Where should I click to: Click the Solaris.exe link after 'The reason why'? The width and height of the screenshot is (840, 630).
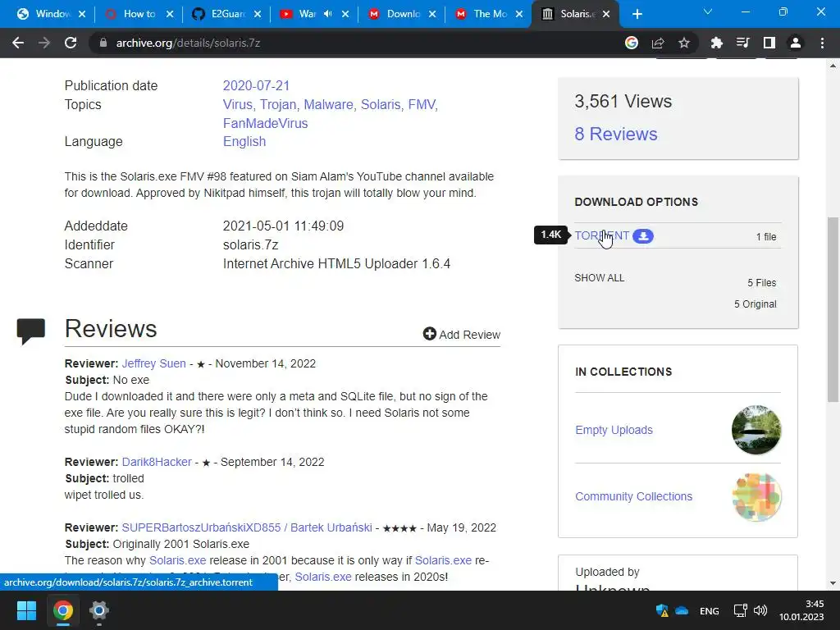[177, 560]
